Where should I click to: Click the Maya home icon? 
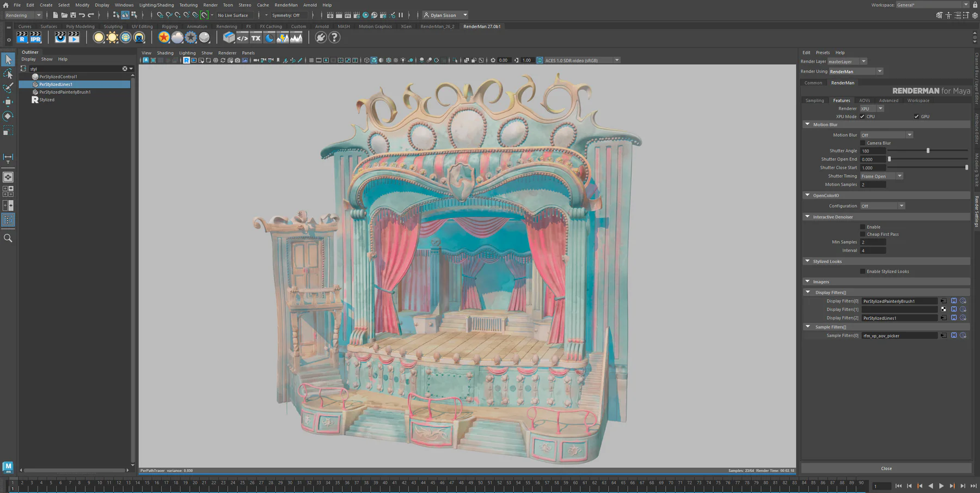[x=5, y=5]
